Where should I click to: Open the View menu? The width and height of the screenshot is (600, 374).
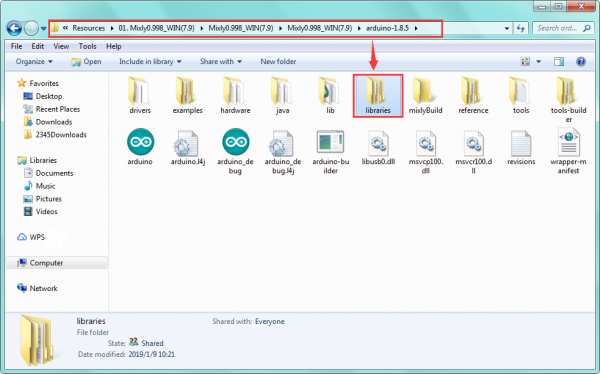pyautogui.click(x=61, y=46)
